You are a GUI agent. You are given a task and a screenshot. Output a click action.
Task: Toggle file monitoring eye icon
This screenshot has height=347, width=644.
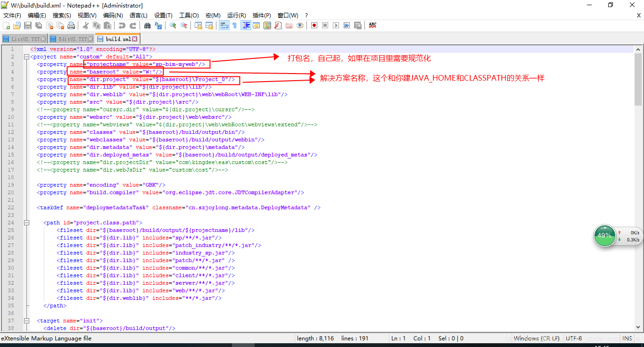pyautogui.click(x=300, y=25)
